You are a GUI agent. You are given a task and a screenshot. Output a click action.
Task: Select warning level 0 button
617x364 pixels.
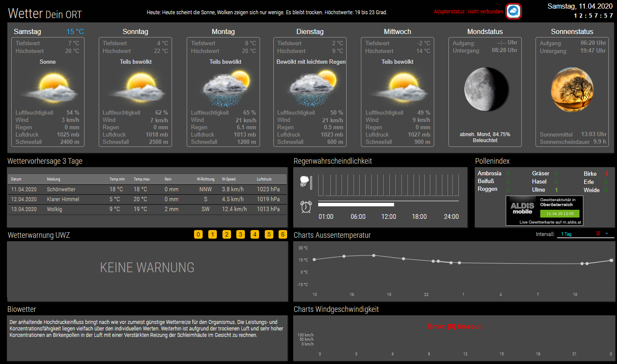(x=198, y=234)
